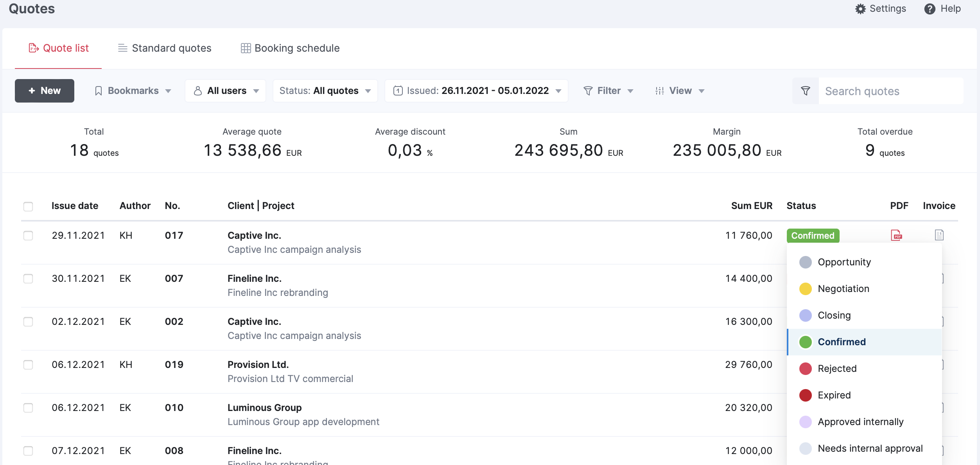
Task: Click the sum 20 320,00
Action: click(749, 407)
